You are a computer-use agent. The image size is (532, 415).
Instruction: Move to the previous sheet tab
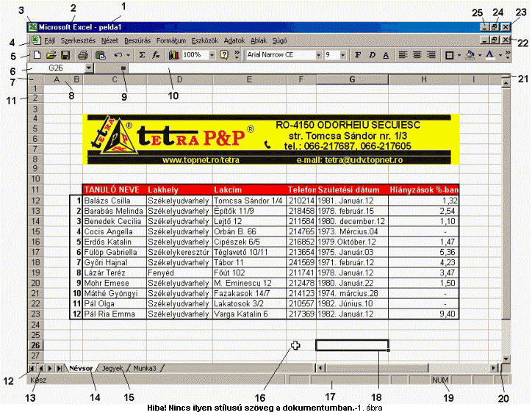click(x=40, y=368)
